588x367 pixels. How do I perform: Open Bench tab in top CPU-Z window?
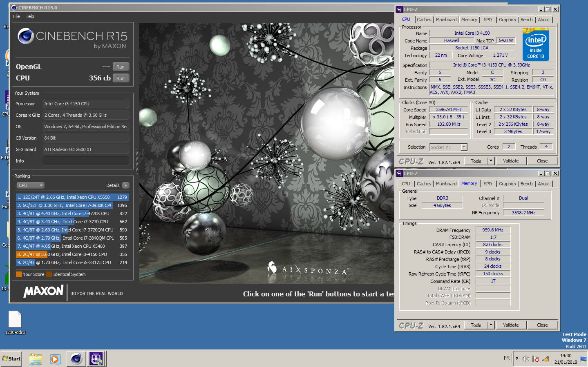[x=527, y=20]
